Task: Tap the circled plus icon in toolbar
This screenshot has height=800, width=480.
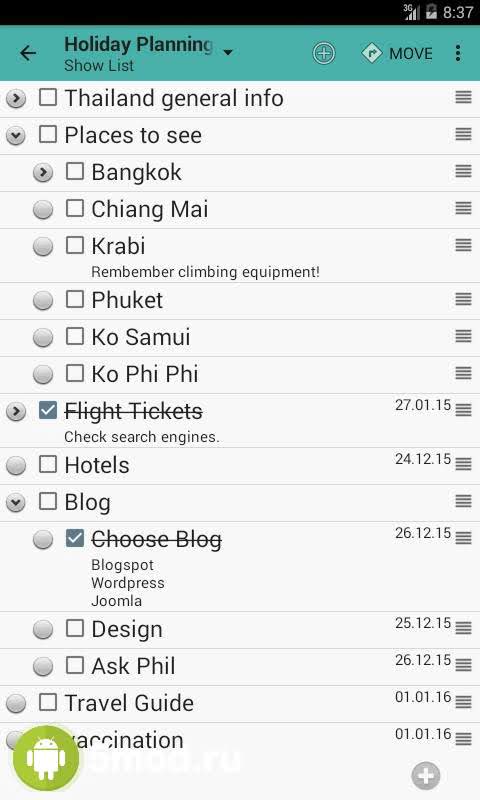Action: (324, 53)
